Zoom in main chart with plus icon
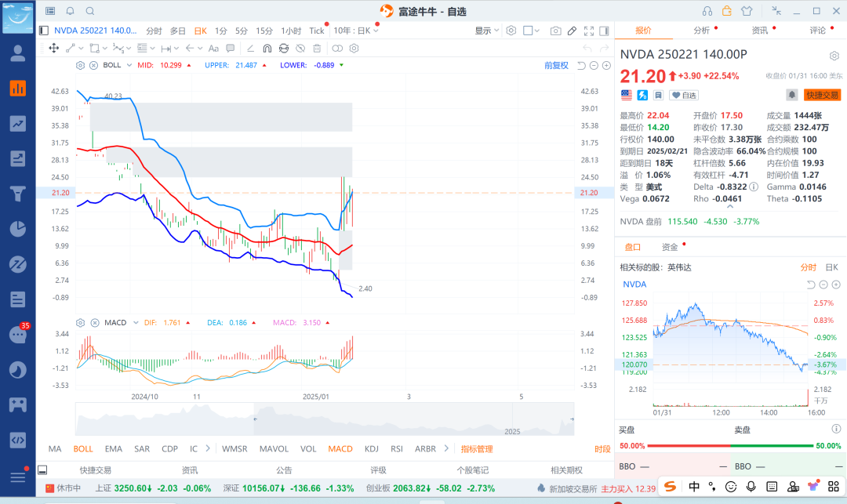847x504 pixels. click(606, 65)
